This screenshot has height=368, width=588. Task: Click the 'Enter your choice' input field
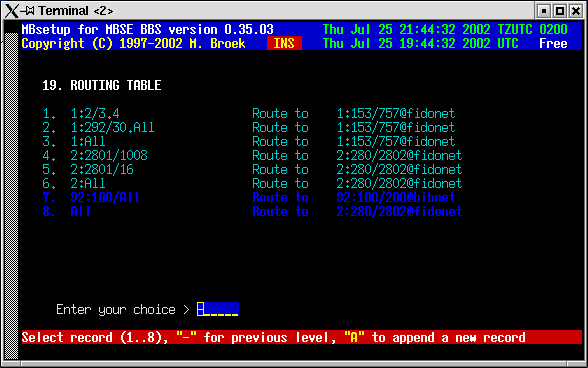click(218, 309)
